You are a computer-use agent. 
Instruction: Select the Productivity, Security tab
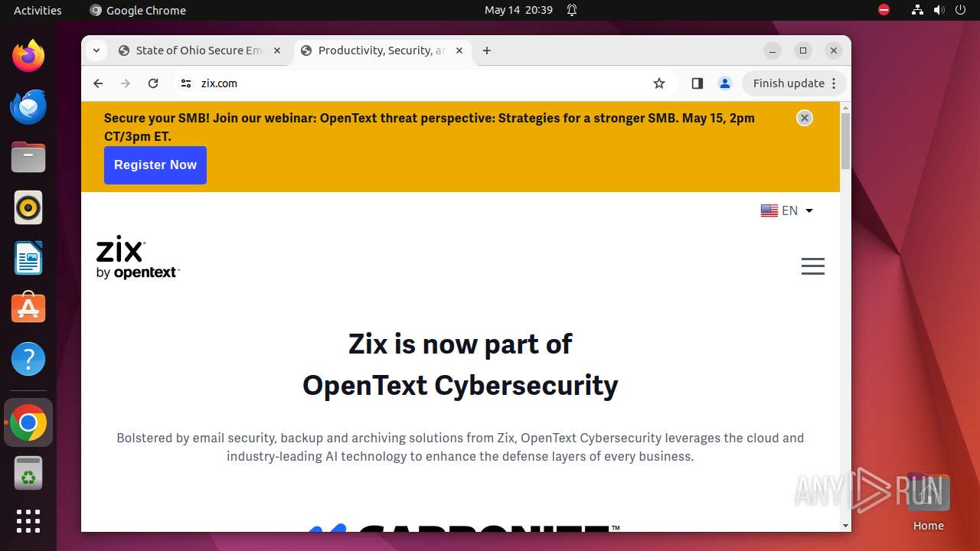point(383,51)
